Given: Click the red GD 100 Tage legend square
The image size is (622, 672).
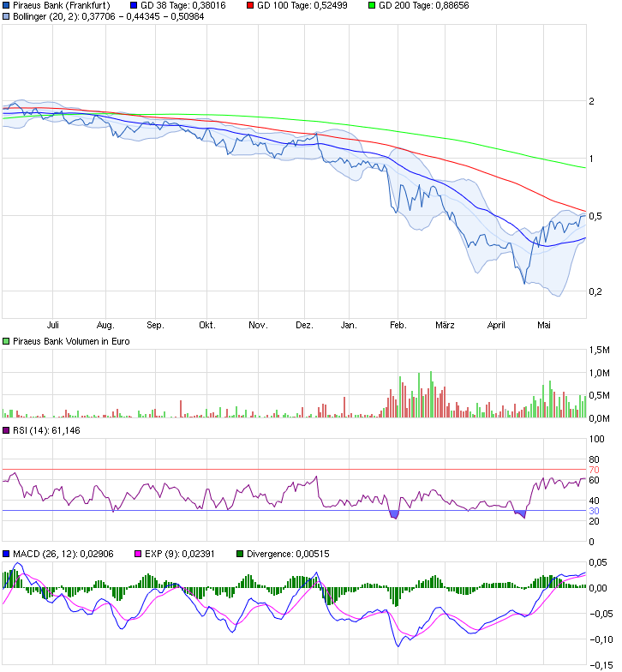Looking at the screenshot, I should 250,5.
